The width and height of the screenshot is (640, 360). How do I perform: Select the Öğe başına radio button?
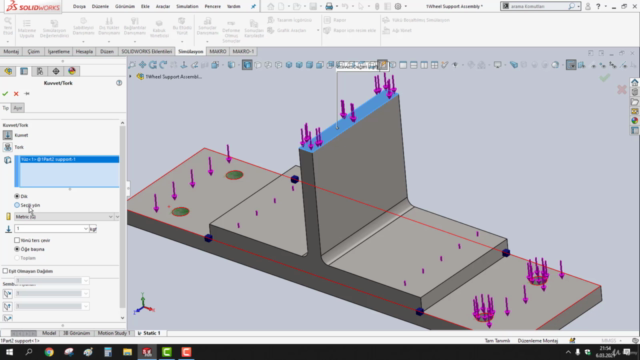[17, 249]
